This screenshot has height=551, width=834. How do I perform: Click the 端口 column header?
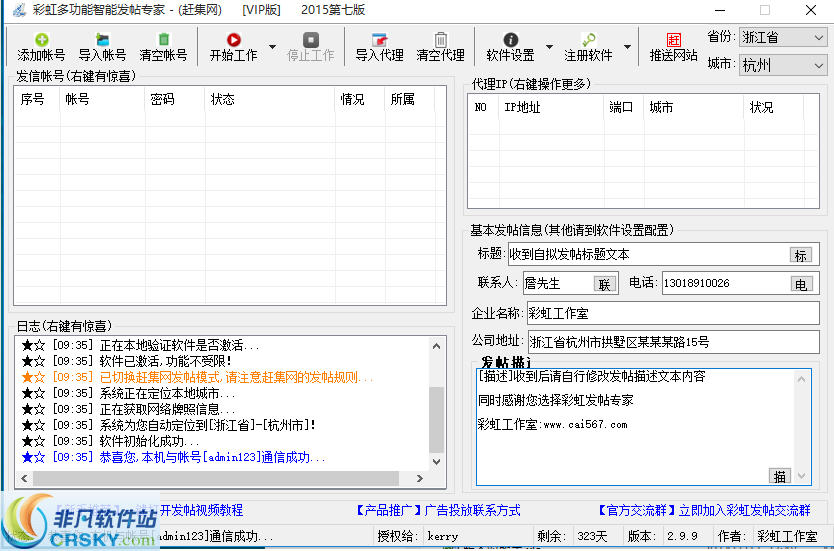(x=623, y=107)
